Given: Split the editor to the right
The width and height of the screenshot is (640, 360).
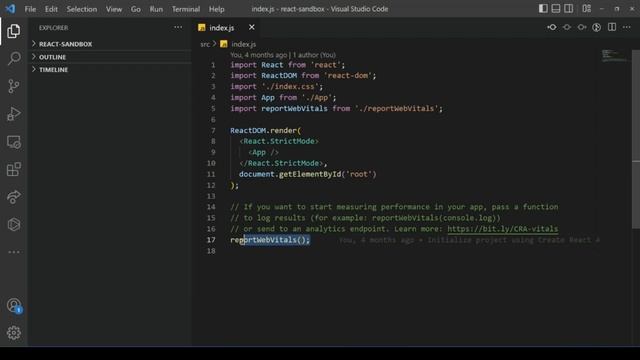Looking at the screenshot, I should click(612, 27).
